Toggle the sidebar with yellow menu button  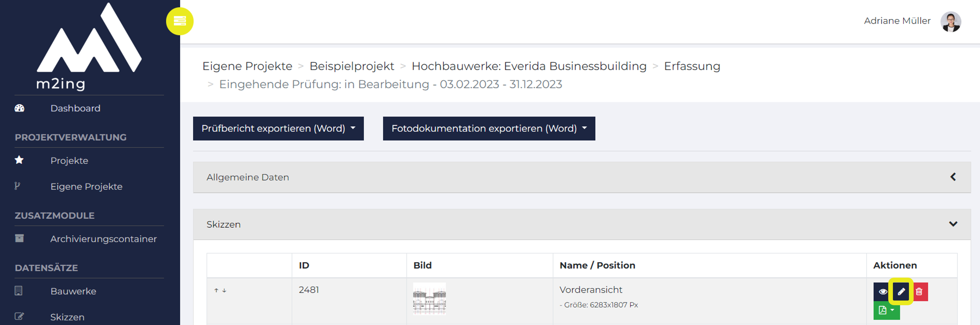180,21
